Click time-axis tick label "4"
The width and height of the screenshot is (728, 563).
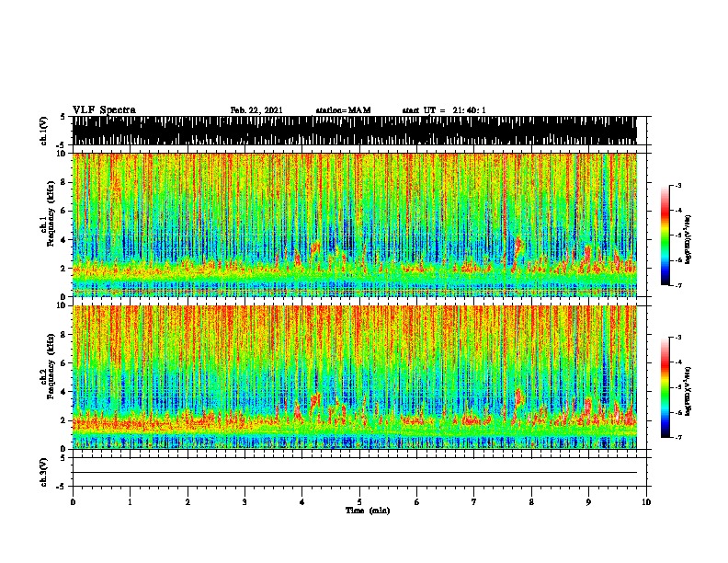[x=302, y=502]
